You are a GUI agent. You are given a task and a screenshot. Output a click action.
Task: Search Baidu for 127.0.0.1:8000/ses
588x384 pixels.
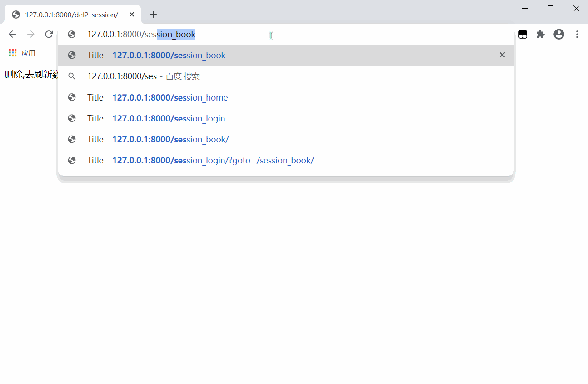[143, 76]
